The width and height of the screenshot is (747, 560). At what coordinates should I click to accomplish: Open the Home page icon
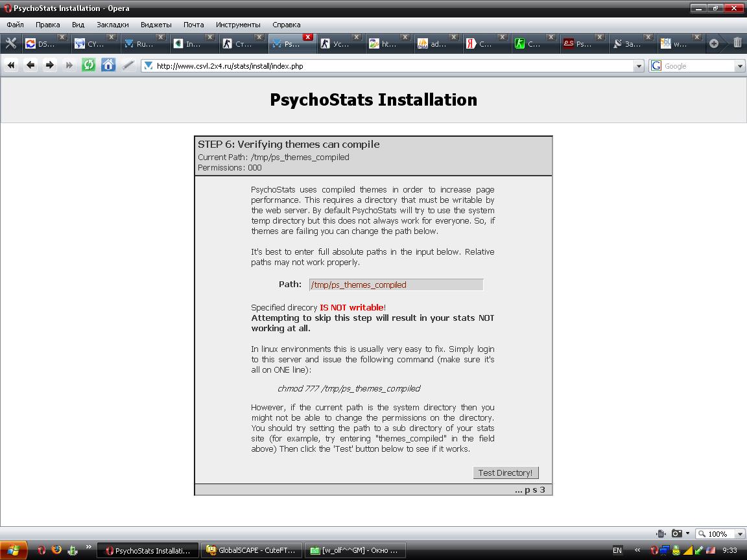tap(108, 65)
